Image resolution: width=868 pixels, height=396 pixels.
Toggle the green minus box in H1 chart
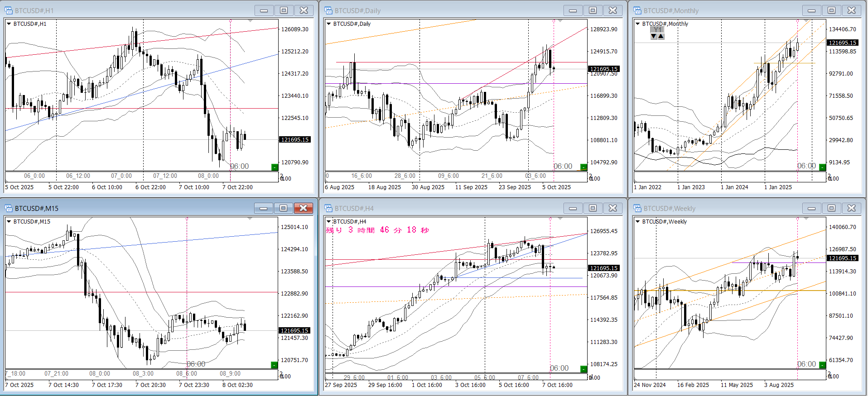tap(274, 167)
